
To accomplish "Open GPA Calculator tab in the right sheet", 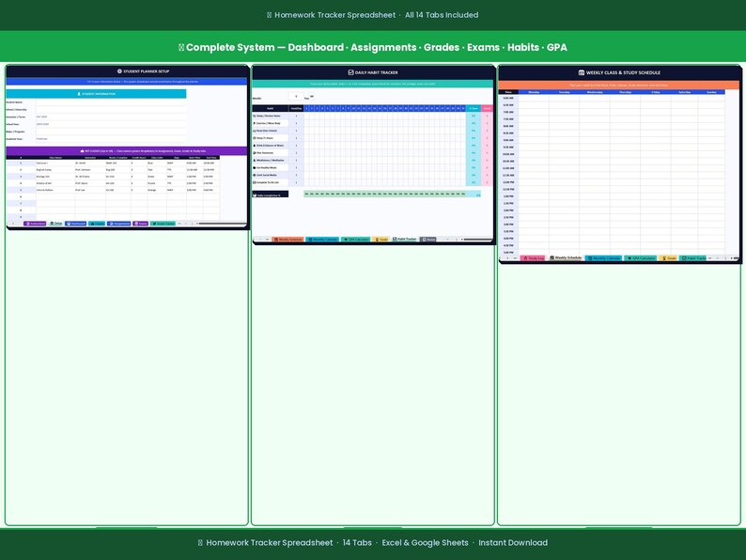I will pos(641,257).
